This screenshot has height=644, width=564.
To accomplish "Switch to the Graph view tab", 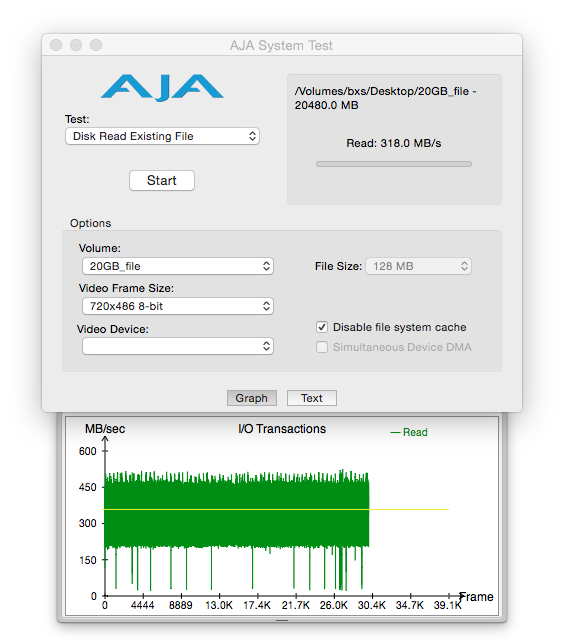I will [252, 398].
